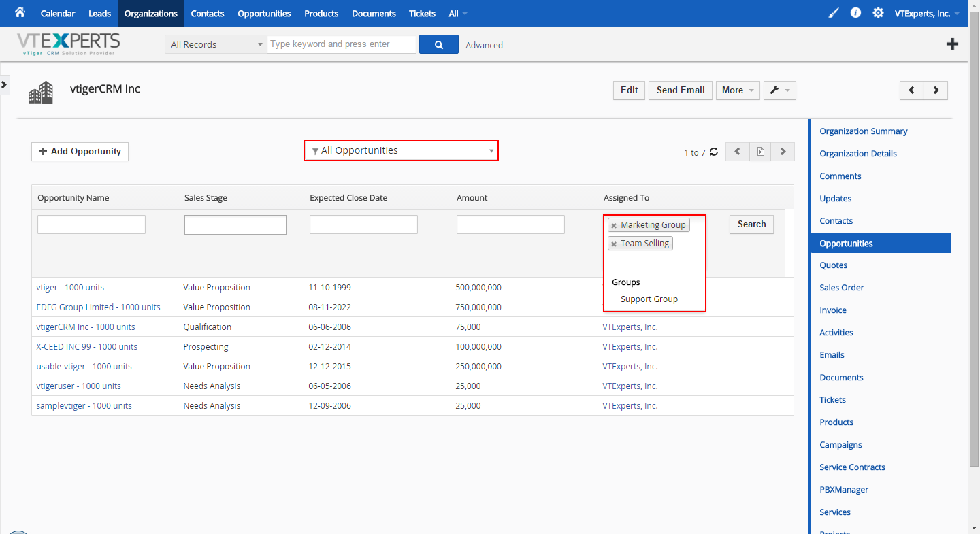
Task: Open the Comments related tab
Action: coord(840,176)
